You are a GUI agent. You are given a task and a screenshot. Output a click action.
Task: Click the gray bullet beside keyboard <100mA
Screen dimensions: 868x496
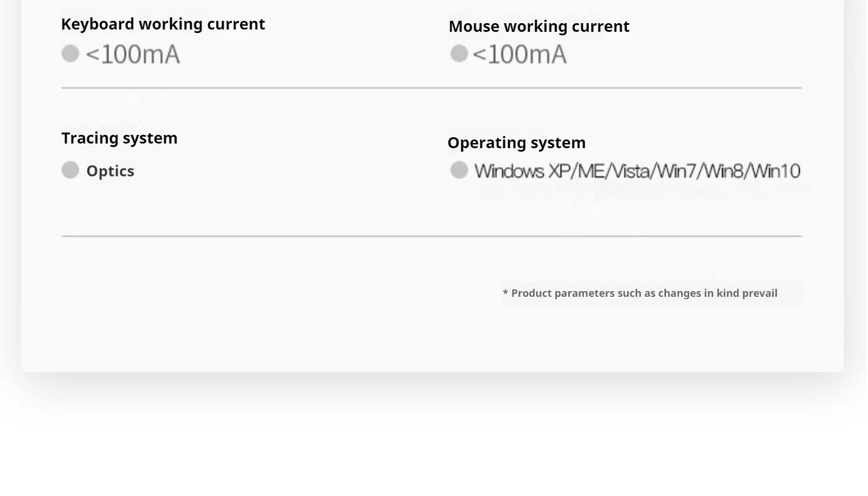pos(70,54)
